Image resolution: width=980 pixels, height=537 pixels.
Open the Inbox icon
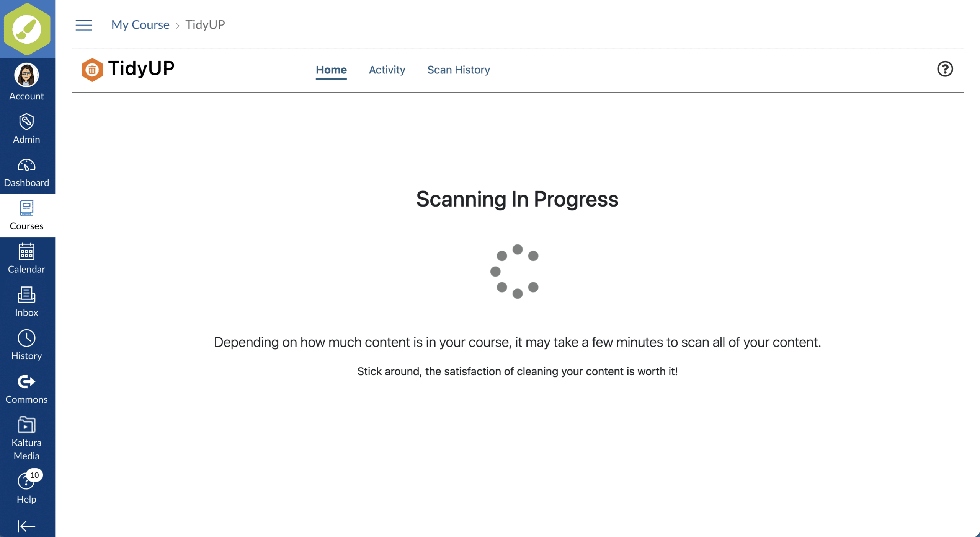[x=26, y=295]
